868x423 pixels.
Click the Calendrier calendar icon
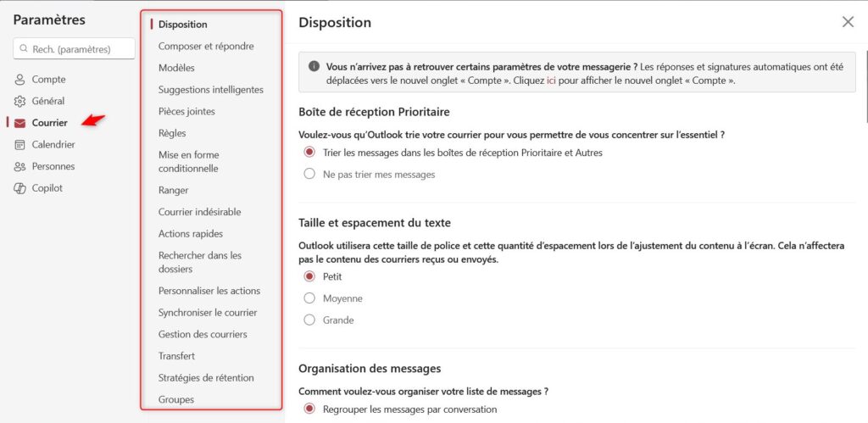coord(19,145)
